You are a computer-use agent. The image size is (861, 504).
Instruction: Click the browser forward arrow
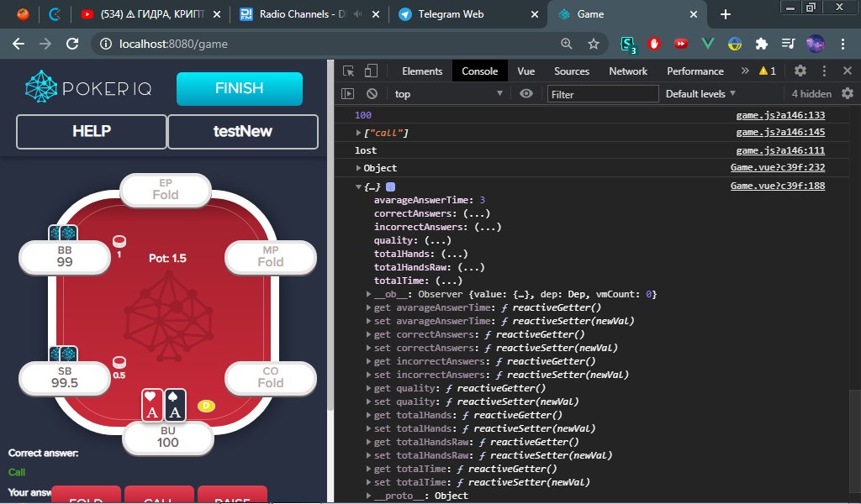pos(45,44)
